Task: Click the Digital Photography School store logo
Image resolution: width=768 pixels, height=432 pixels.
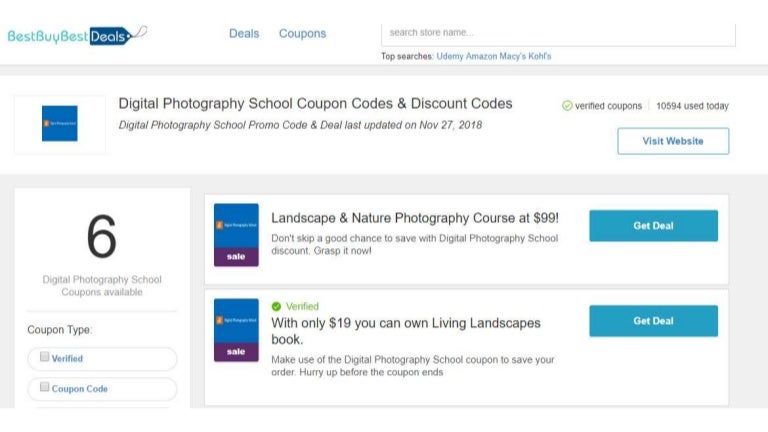Action: tap(59, 124)
